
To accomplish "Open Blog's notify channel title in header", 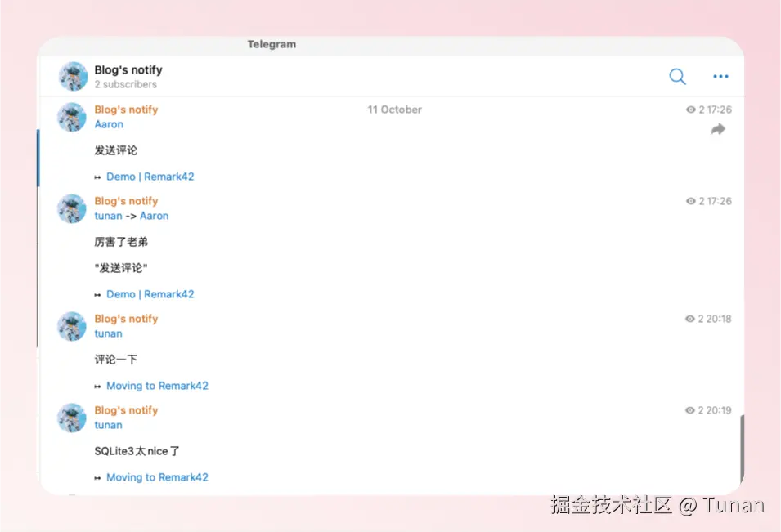I will [128, 69].
